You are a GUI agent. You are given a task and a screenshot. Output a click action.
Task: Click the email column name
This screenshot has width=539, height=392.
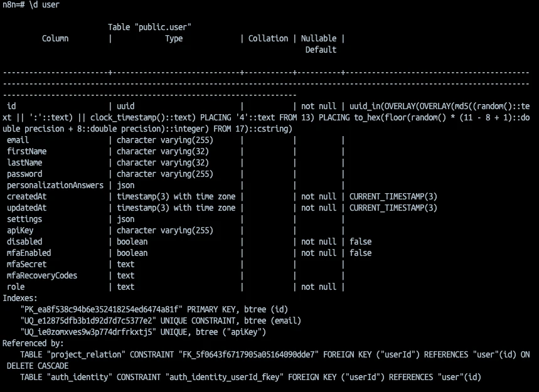pos(18,140)
